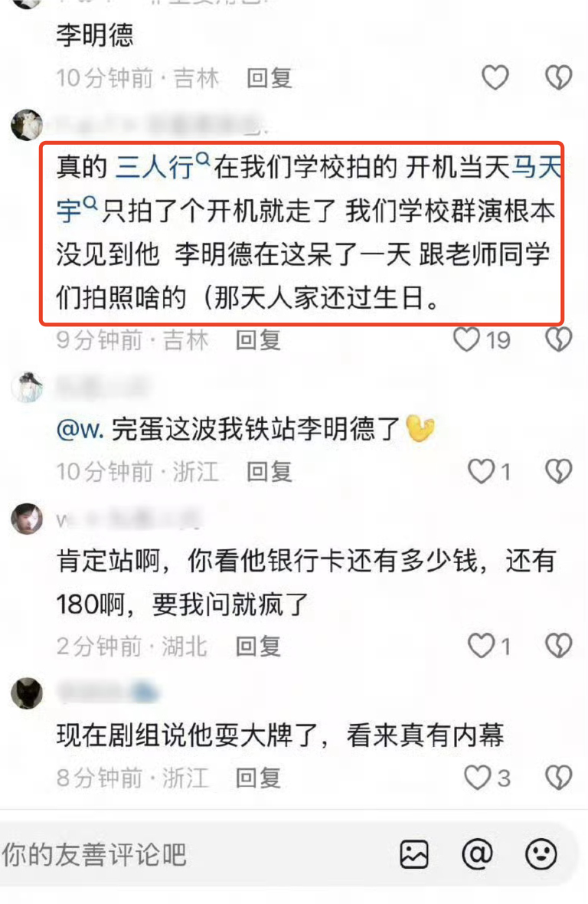Open the emoji picker
This screenshot has height=904, width=588.
click(541, 854)
